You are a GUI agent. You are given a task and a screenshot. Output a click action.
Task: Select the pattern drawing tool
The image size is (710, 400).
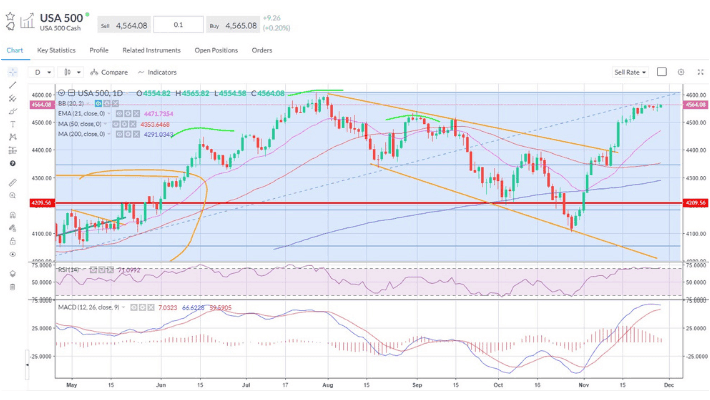12,137
